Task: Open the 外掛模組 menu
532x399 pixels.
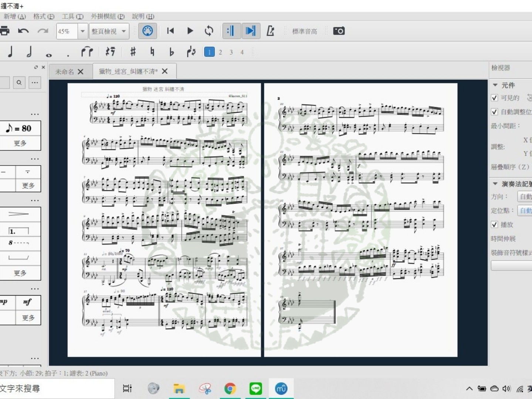Action: point(108,16)
